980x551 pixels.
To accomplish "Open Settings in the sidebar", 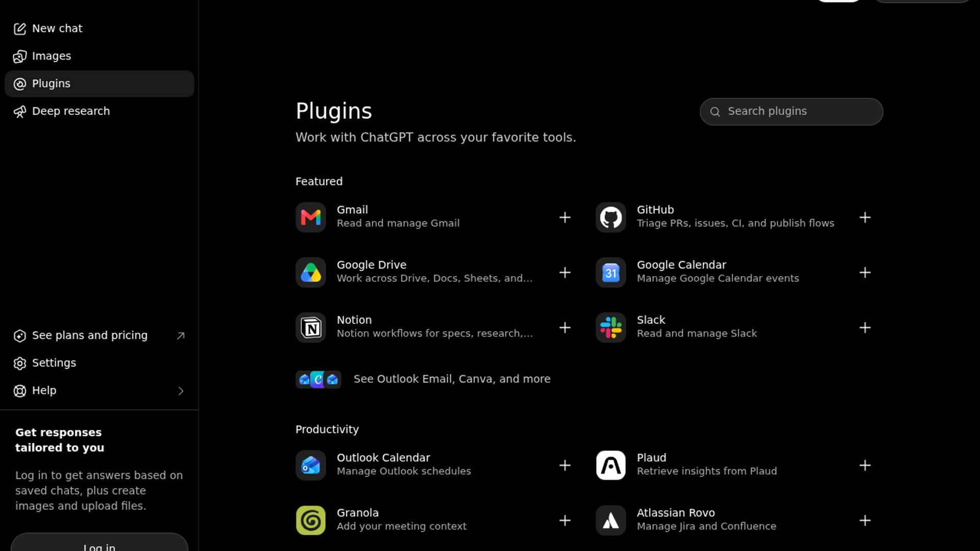I will 100,363.
